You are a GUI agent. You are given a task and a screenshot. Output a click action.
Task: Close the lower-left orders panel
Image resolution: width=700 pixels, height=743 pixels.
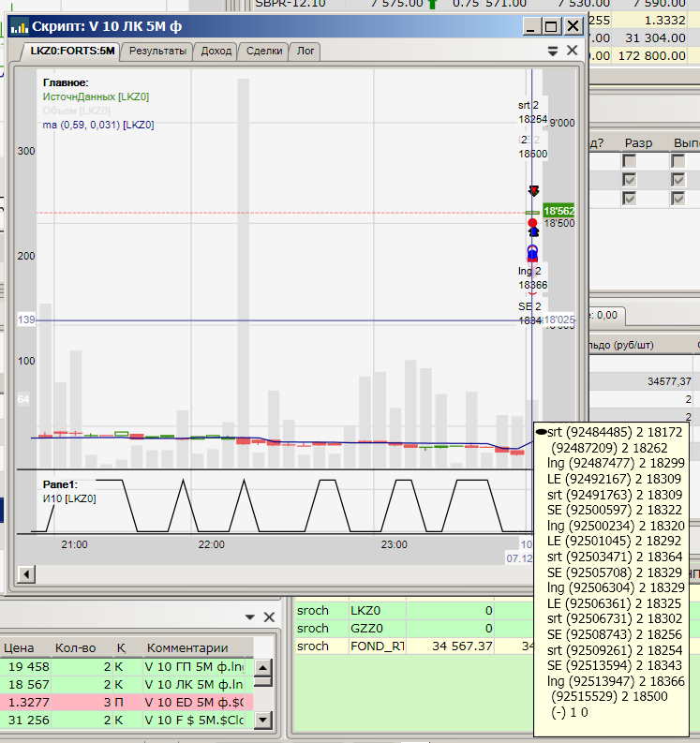[x=269, y=617]
